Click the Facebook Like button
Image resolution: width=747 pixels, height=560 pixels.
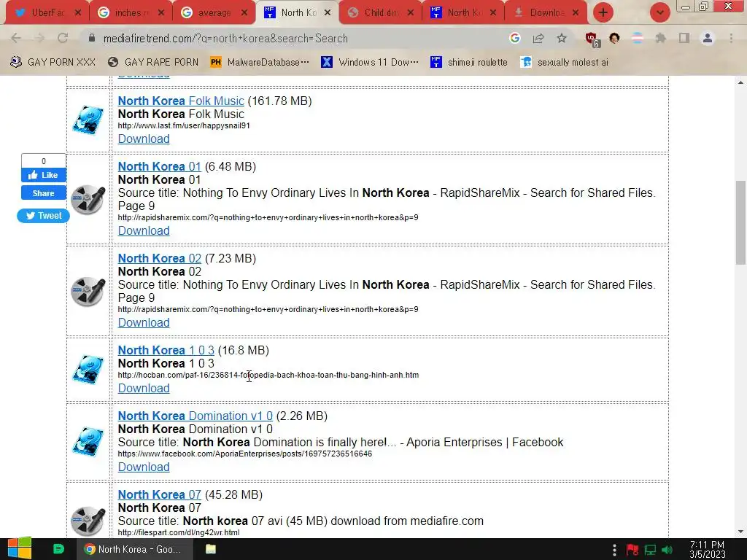click(43, 175)
